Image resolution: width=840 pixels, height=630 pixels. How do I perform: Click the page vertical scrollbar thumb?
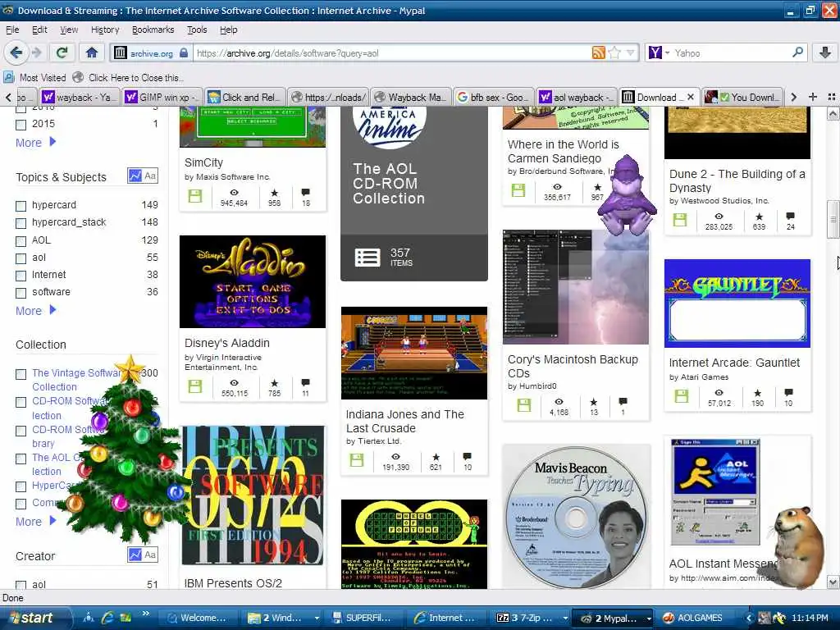click(833, 218)
